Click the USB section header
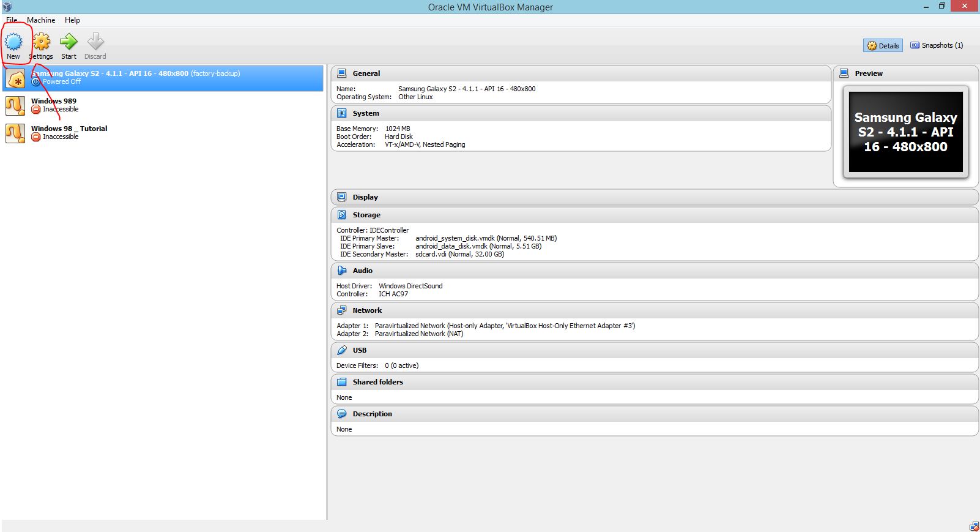The image size is (980, 532). [x=655, y=350]
